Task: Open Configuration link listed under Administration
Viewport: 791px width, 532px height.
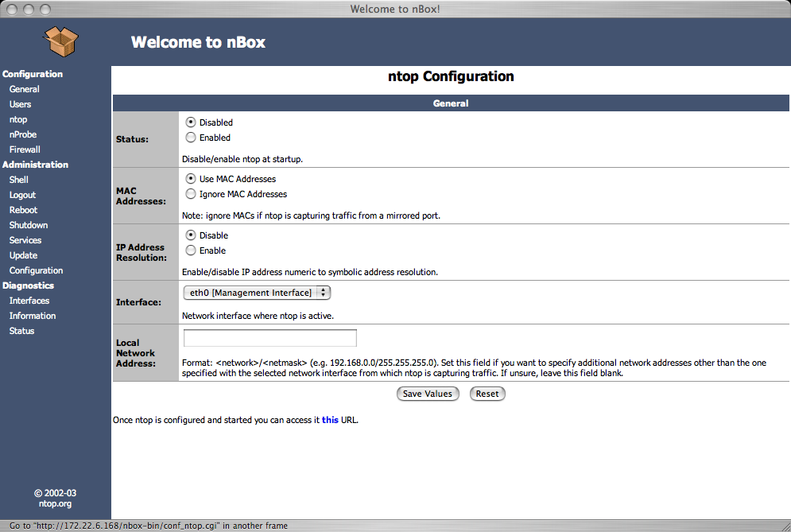Action: pos(36,270)
